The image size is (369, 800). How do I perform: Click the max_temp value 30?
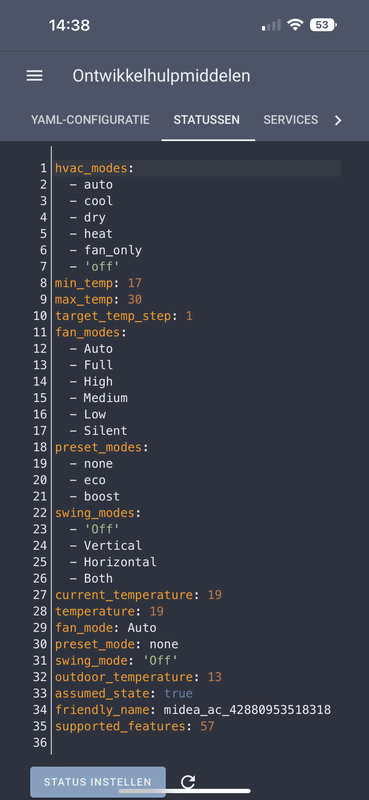tap(134, 299)
